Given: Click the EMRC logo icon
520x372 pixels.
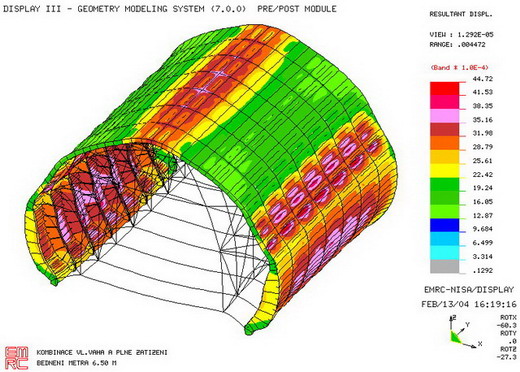Looking at the screenshot, I should tap(16, 358).
